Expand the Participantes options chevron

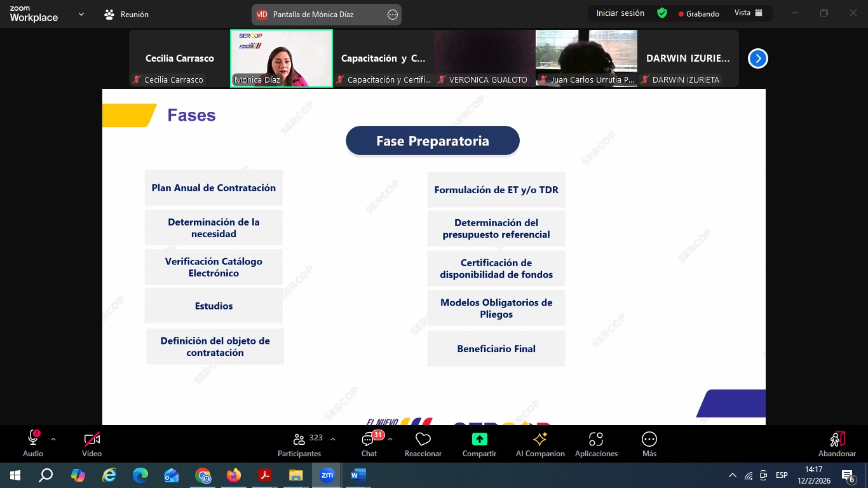coord(333,439)
